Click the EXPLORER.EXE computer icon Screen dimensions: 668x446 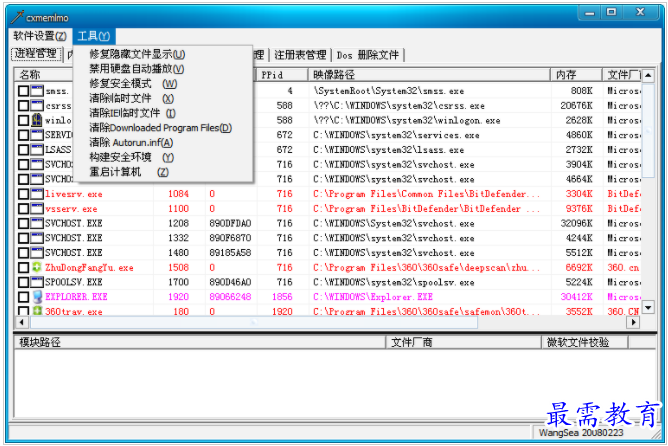coord(37,296)
